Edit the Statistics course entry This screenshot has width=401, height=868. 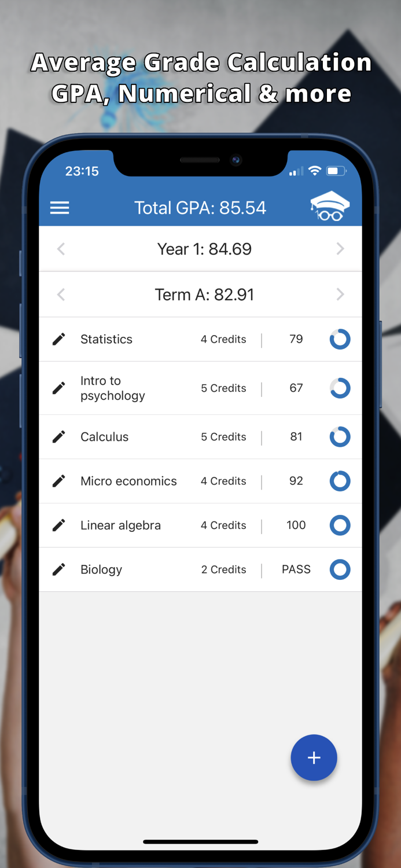(x=58, y=339)
